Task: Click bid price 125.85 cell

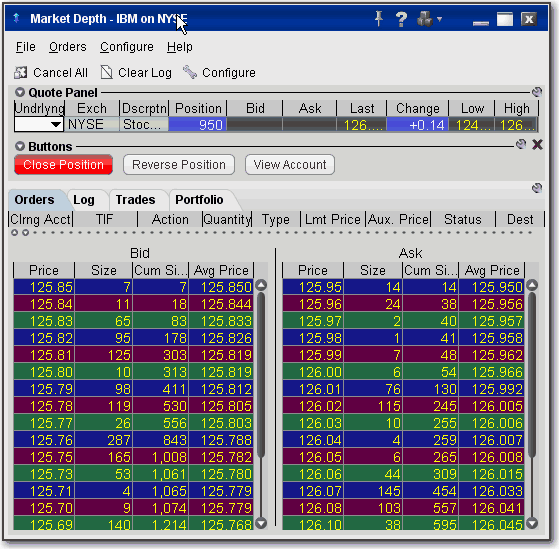Action: [44, 287]
